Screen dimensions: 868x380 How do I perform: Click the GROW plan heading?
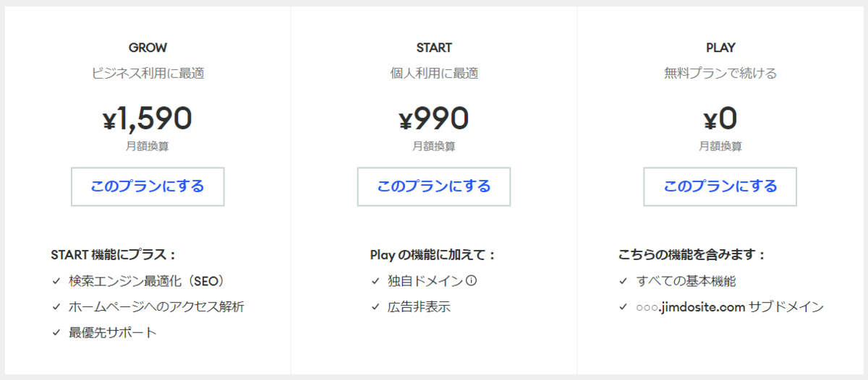148,48
